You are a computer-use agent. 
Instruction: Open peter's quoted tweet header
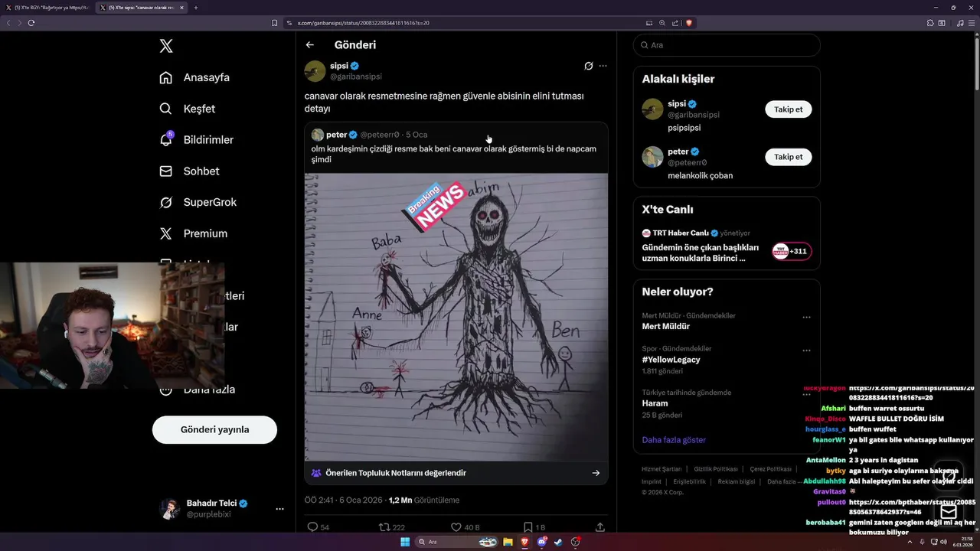(x=370, y=135)
